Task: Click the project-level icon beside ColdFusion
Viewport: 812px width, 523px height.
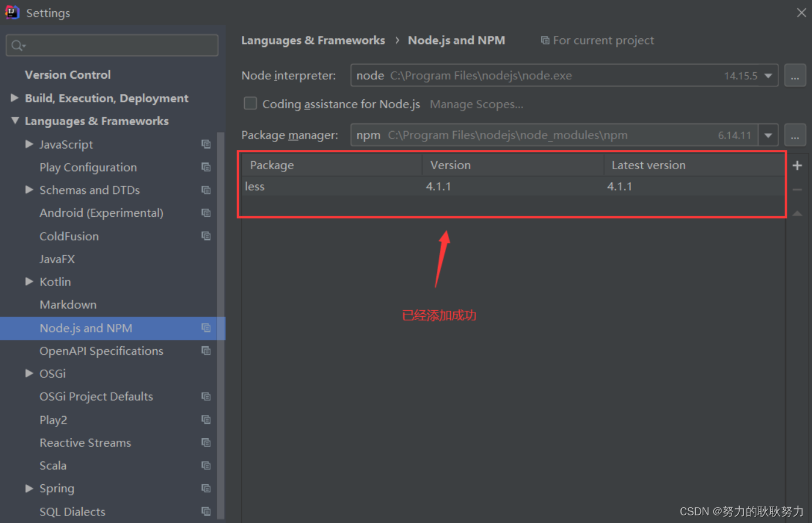Action: [x=205, y=236]
